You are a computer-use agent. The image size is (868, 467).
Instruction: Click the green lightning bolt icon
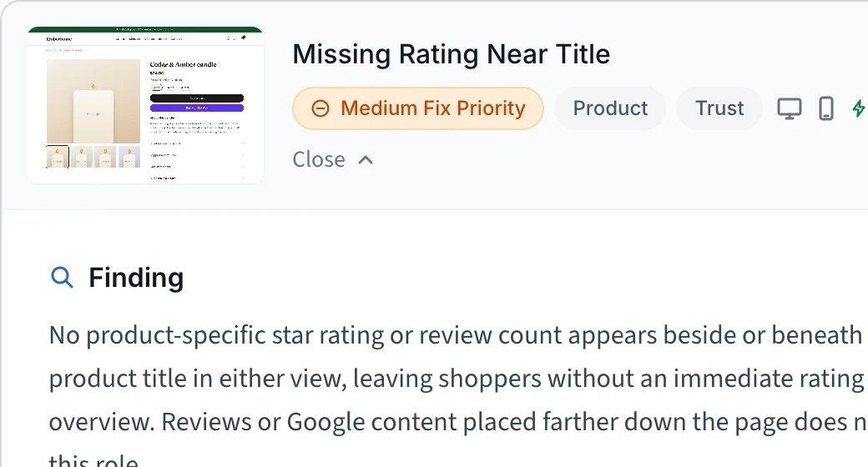859,108
